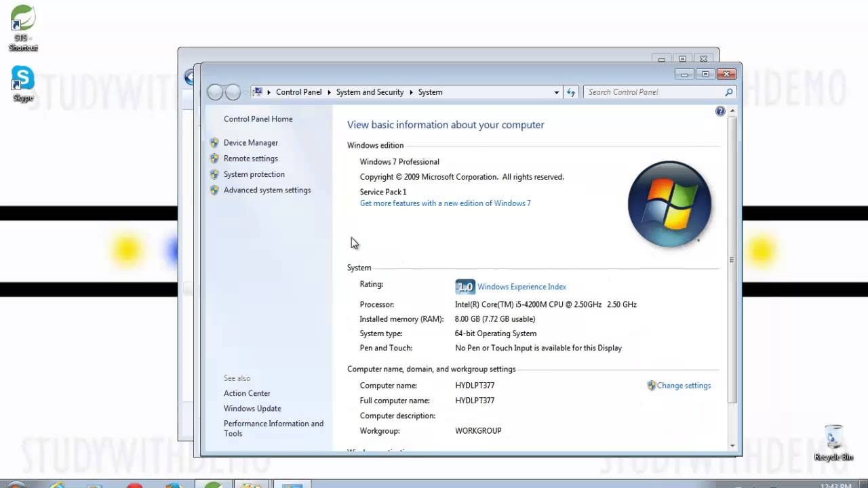Select Control Panel in the breadcrumb
Screen dimensions: 868x488
click(x=299, y=92)
